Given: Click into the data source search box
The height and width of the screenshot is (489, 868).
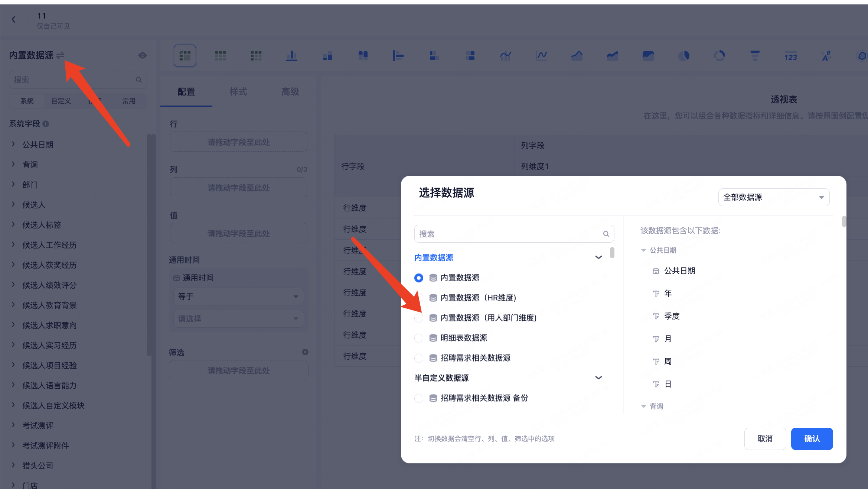Looking at the screenshot, I should click(x=514, y=234).
